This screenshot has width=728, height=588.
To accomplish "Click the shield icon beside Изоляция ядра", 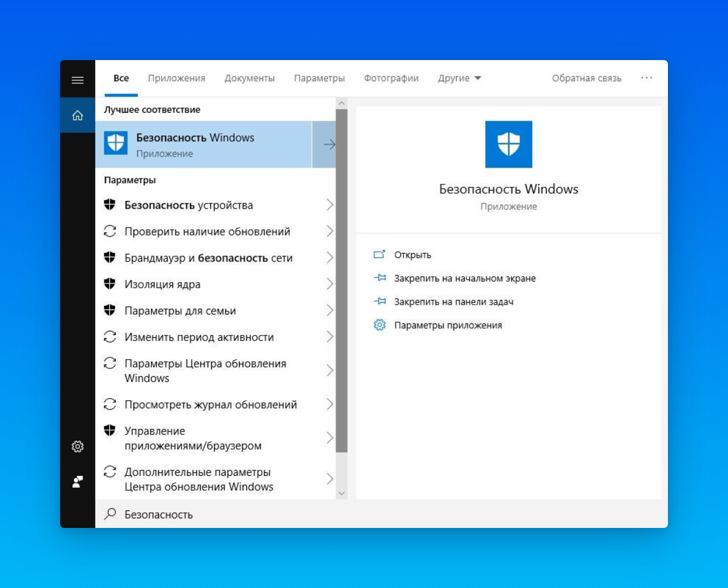I will coord(110,283).
